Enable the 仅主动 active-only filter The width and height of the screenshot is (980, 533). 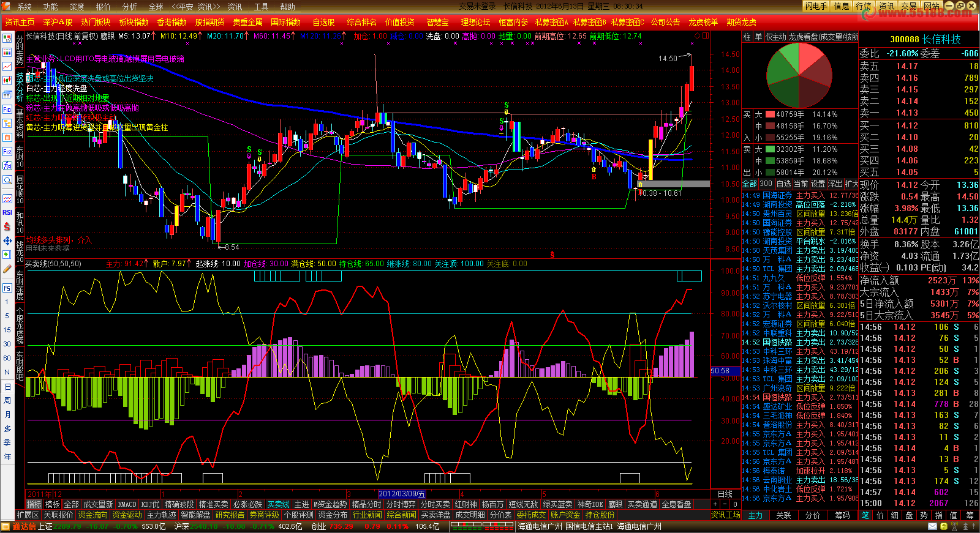(775, 37)
